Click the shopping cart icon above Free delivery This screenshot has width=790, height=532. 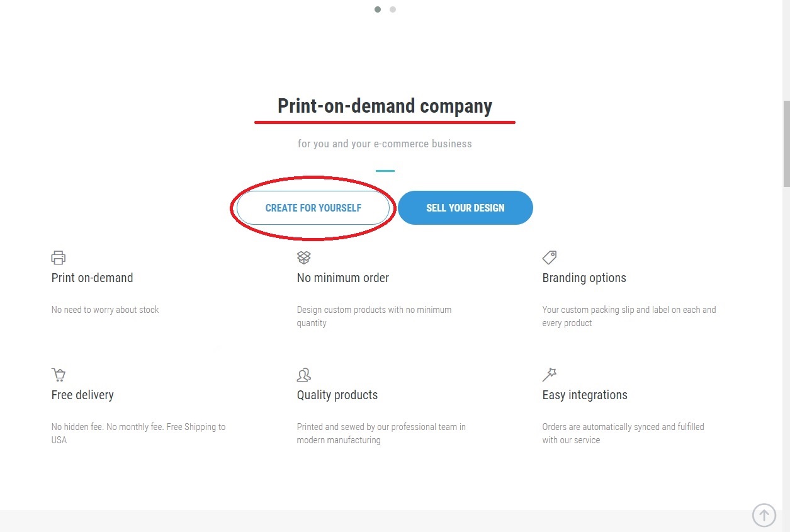pyautogui.click(x=59, y=375)
